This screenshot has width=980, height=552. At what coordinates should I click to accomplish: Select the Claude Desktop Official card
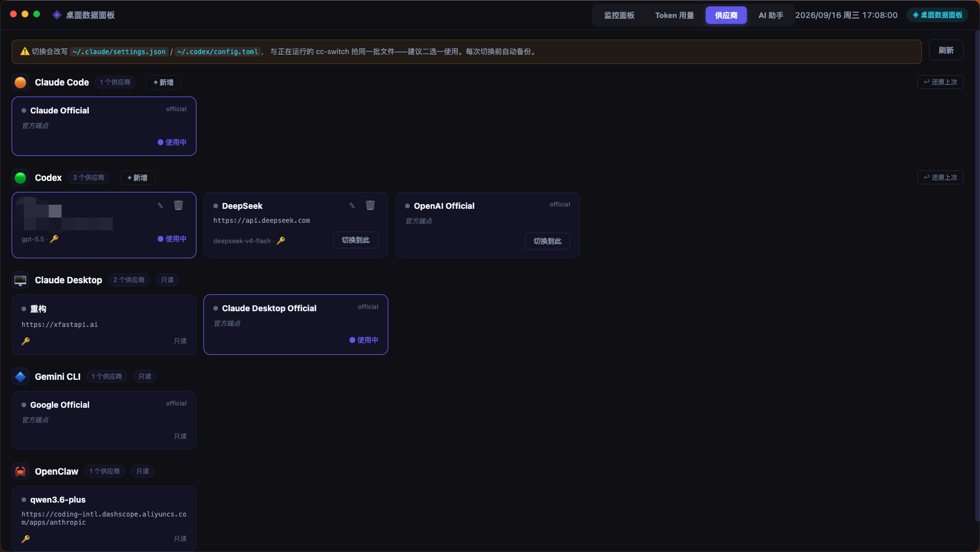click(x=296, y=325)
